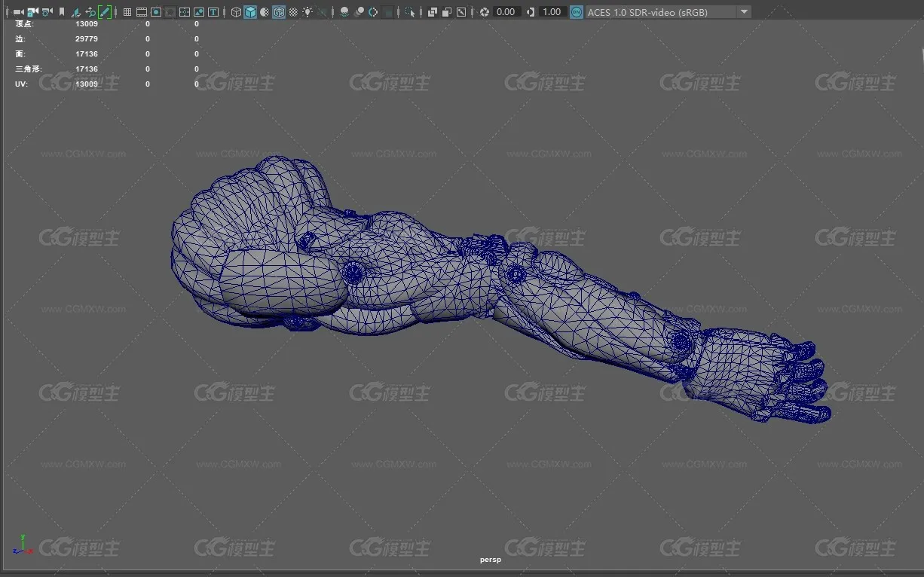Click the Gamma reset icon
Image resolution: width=924 pixels, height=577 pixels.
[x=531, y=12]
